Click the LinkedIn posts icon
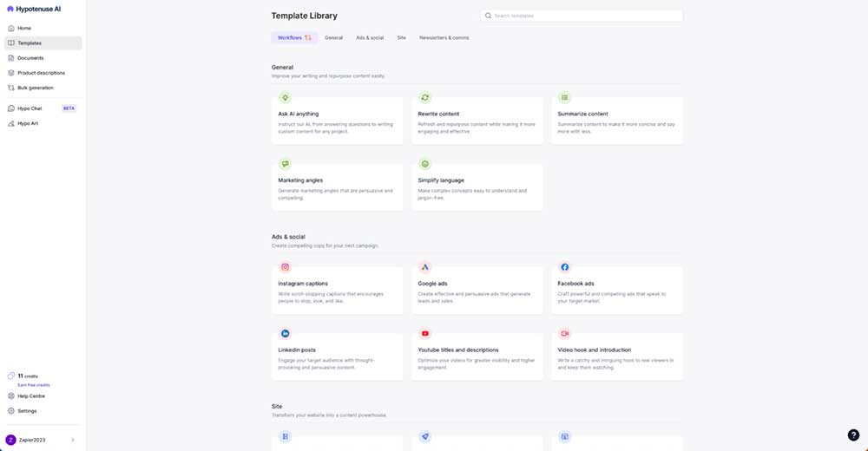The image size is (868, 451). [285, 333]
